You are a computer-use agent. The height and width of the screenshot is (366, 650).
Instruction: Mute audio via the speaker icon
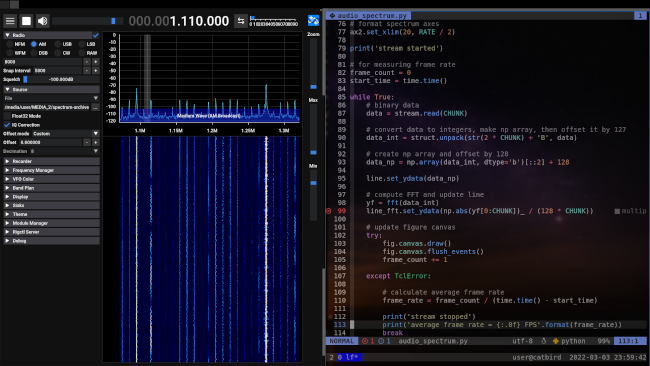[x=42, y=21]
